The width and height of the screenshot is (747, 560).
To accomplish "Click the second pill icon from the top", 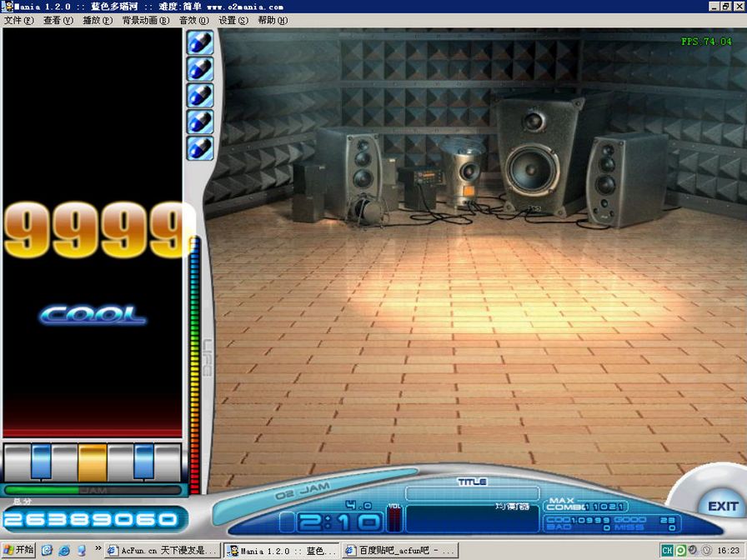I will tap(199, 69).
